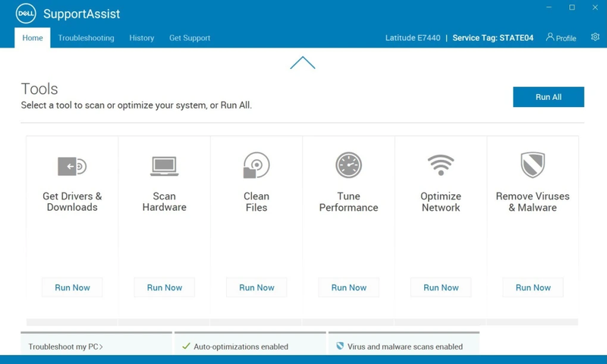Select the Tune Performance gauge icon

point(348,165)
